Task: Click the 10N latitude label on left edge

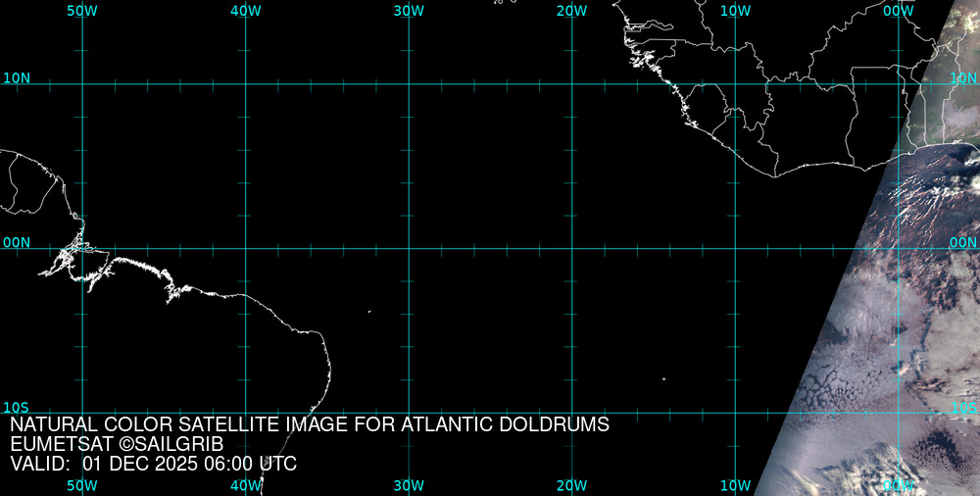Action: (x=16, y=77)
